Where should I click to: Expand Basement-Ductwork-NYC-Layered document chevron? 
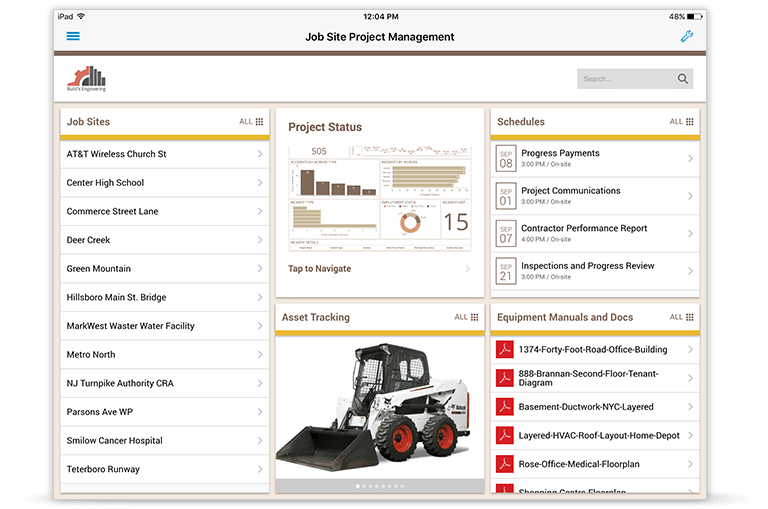(690, 407)
